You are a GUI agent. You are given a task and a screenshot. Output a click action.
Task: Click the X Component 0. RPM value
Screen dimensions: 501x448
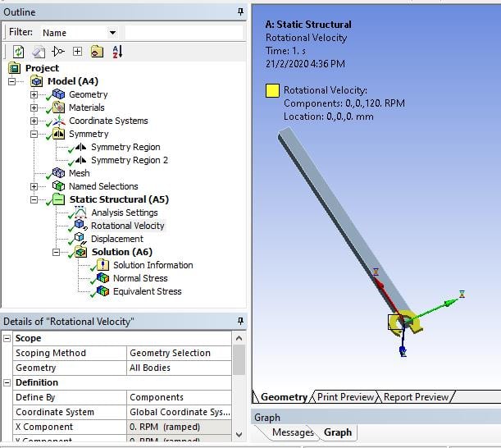click(179, 427)
